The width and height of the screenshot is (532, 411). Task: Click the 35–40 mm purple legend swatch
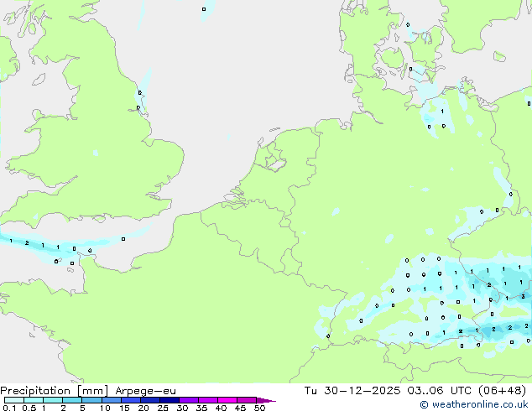[208, 400]
